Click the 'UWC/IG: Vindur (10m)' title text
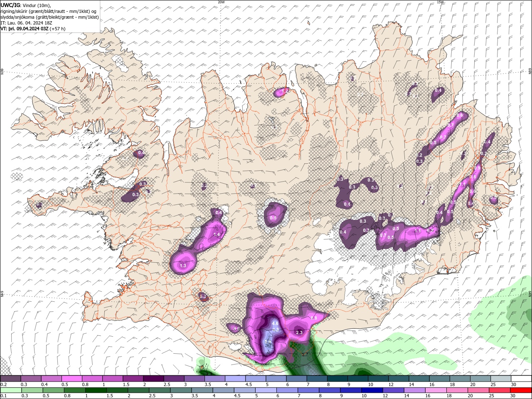532x399 pixels. tap(26, 5)
